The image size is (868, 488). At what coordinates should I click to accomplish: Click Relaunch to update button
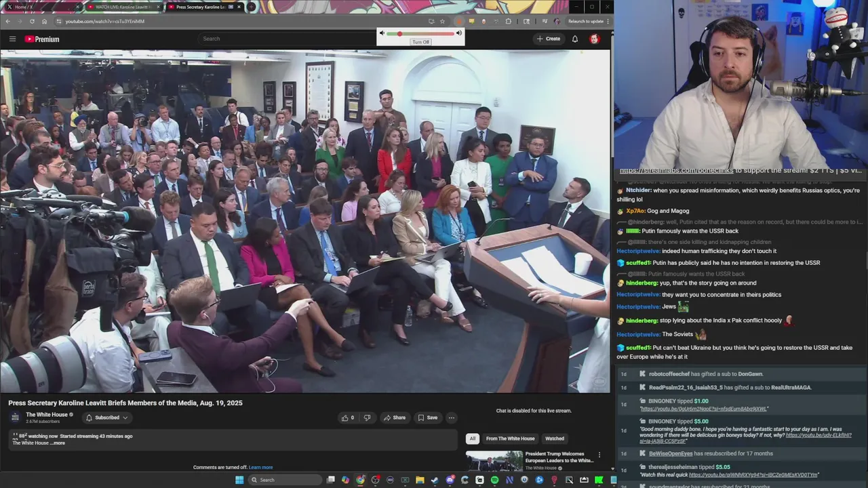point(586,21)
